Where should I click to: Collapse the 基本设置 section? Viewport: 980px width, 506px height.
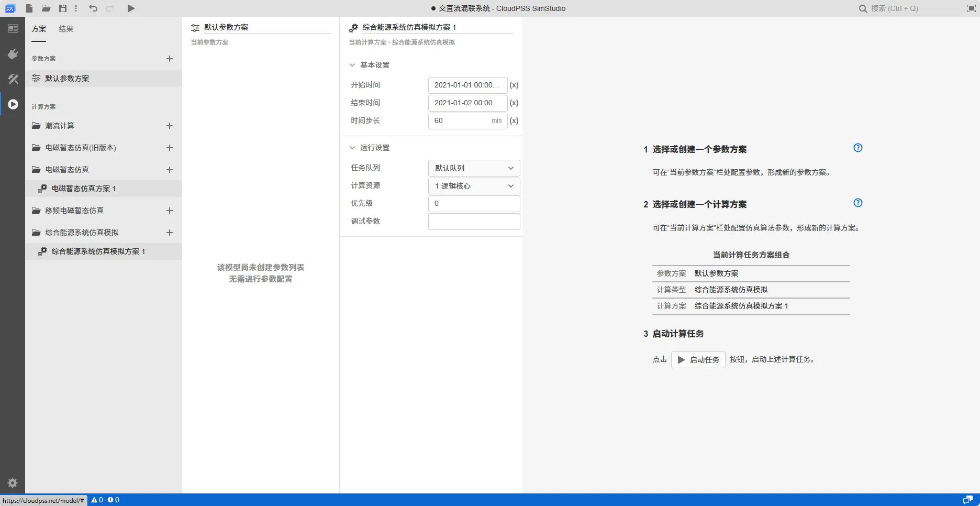tap(352, 65)
